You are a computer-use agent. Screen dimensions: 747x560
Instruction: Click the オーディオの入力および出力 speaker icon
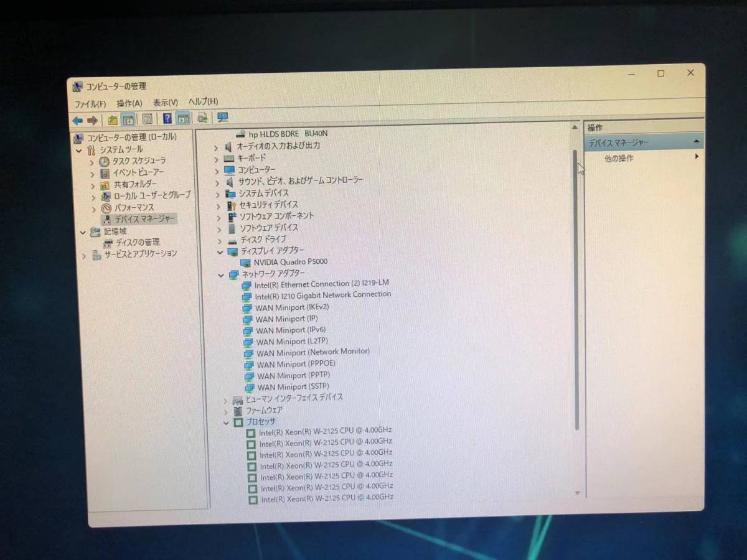pyautogui.click(x=228, y=147)
